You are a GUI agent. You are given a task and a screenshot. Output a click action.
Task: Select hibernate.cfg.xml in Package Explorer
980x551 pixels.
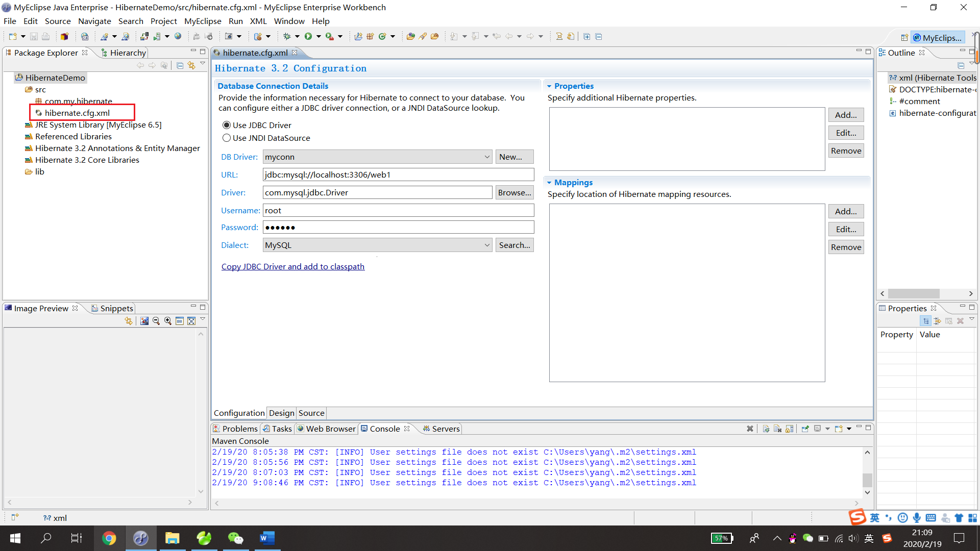77,113
